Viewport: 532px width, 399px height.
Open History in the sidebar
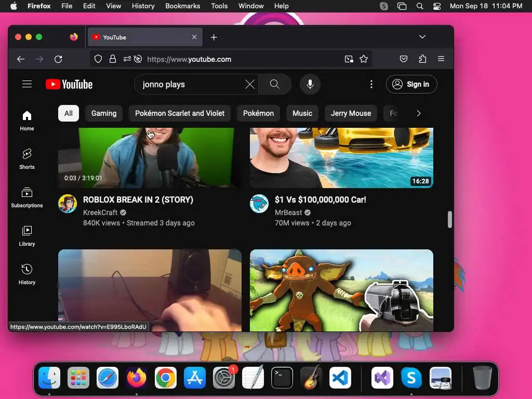click(27, 274)
